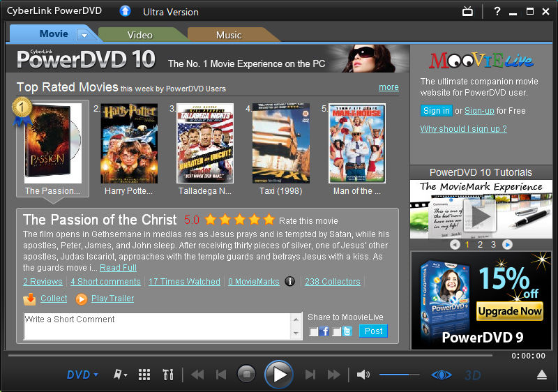Play the MovieMark Experience tutorial video
Image resolution: width=558 pixels, height=392 pixels.
(481, 216)
